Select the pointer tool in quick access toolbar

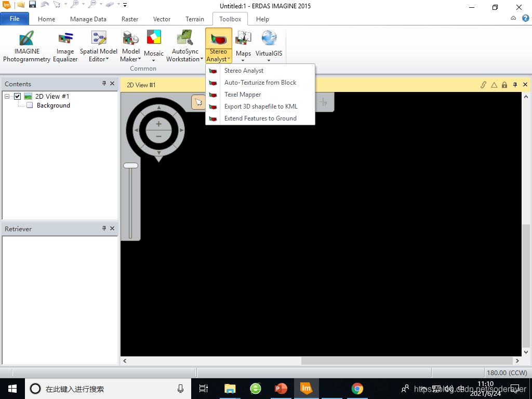[57, 5]
